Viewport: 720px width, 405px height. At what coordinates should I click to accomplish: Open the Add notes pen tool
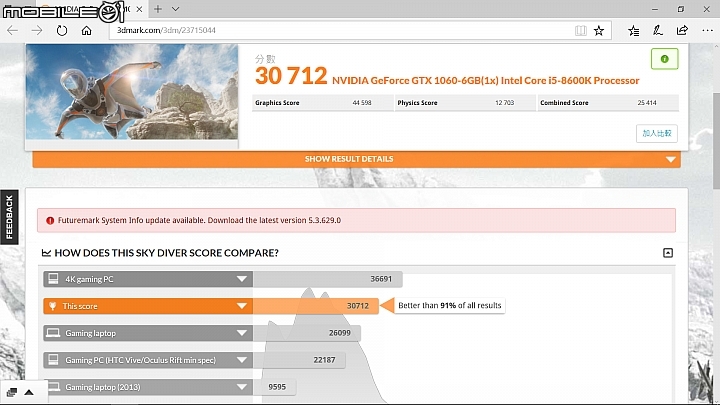[x=658, y=30]
